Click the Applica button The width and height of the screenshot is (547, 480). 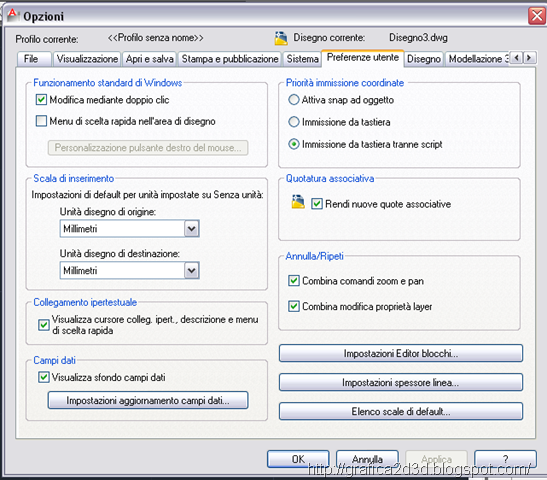pyautogui.click(x=436, y=459)
